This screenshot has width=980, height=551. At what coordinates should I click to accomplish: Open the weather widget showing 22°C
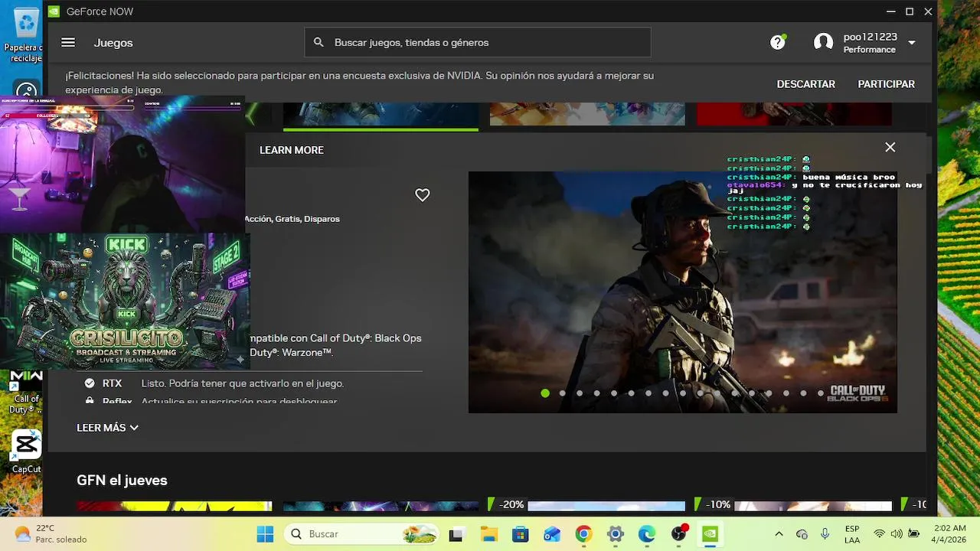51,534
